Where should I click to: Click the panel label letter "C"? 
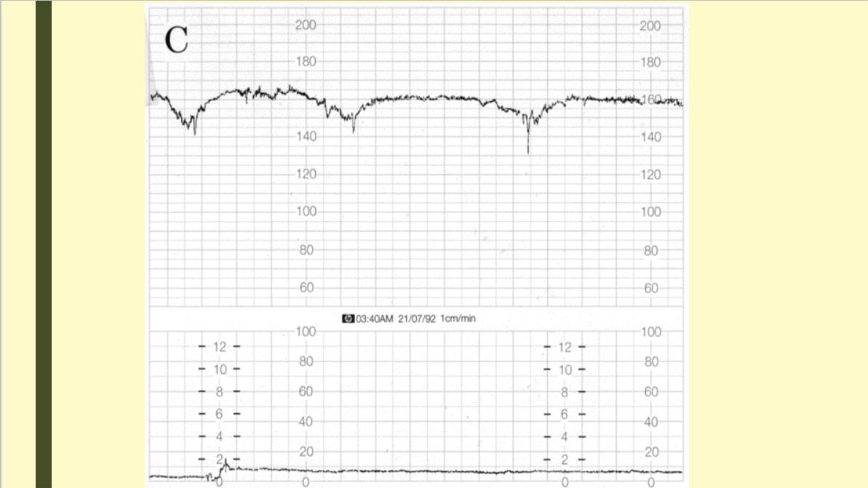pos(177,41)
